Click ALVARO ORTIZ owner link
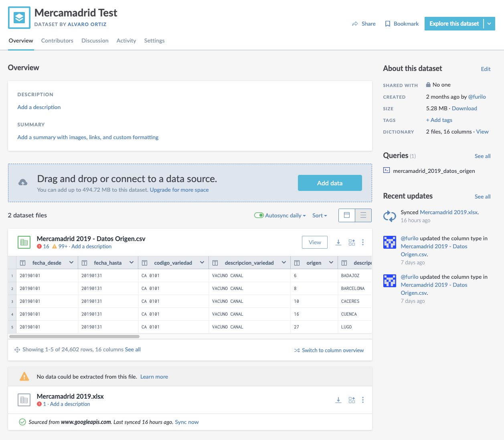The height and width of the screenshot is (440, 504). pyautogui.click(x=87, y=24)
